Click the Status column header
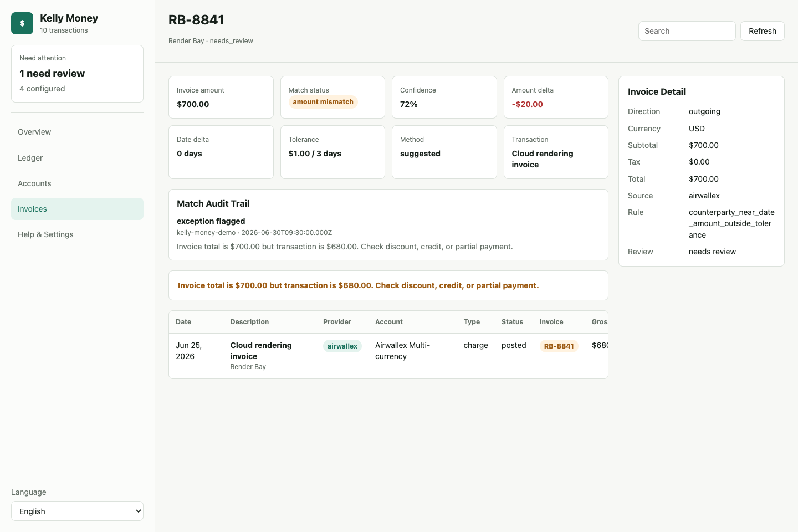Screen dimensions: 798x532 (512, 322)
